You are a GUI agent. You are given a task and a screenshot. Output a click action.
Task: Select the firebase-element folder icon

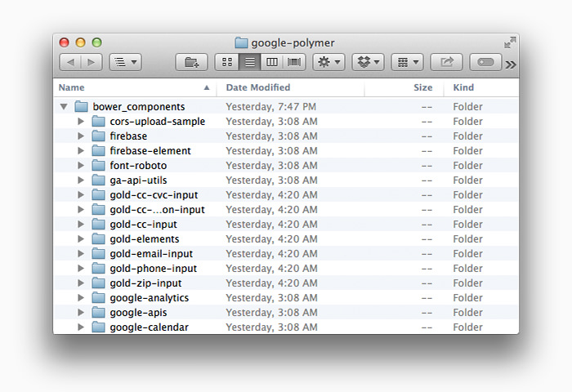(x=98, y=150)
